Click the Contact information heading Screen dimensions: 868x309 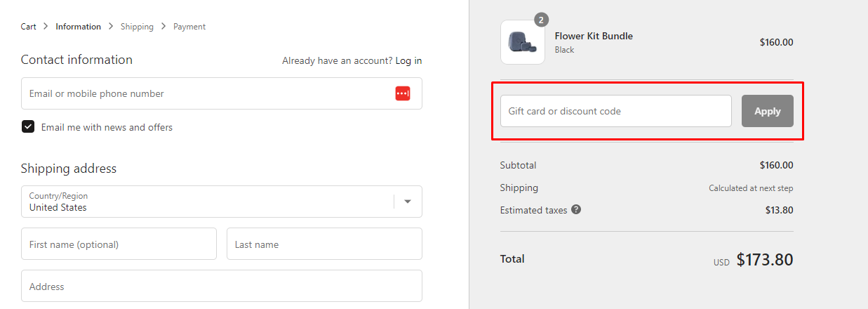coord(76,60)
